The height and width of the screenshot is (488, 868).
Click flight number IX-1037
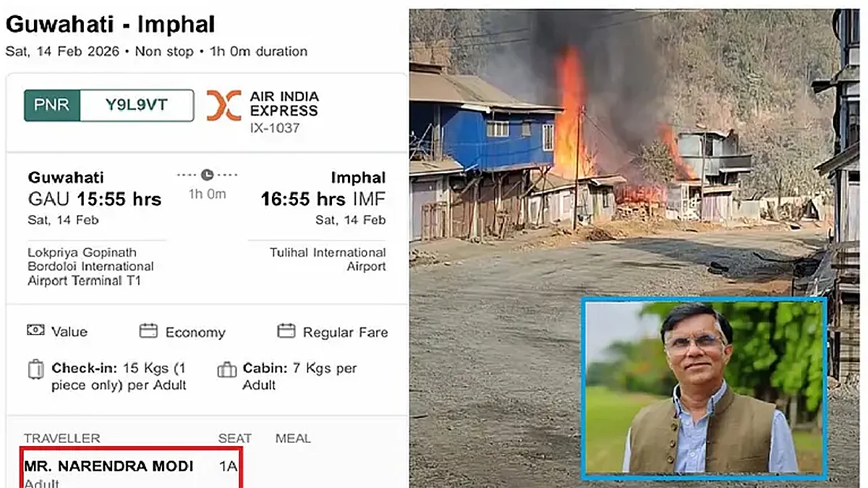coord(273,129)
